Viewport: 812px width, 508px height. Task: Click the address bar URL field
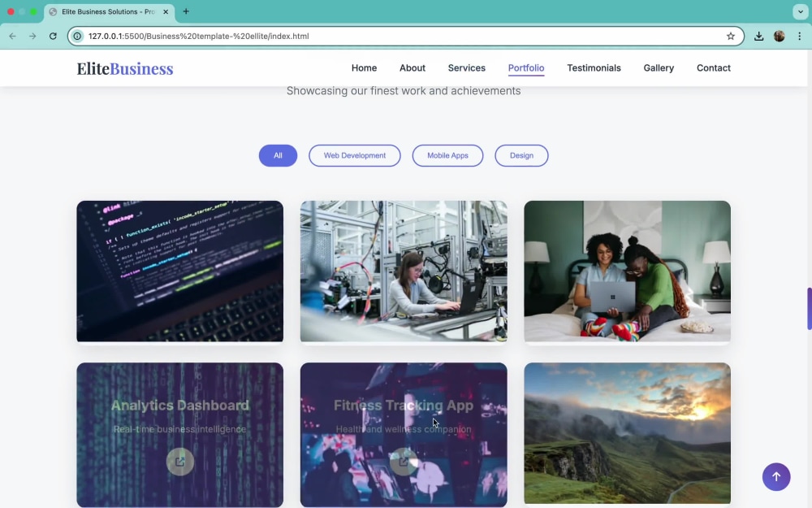coord(405,37)
